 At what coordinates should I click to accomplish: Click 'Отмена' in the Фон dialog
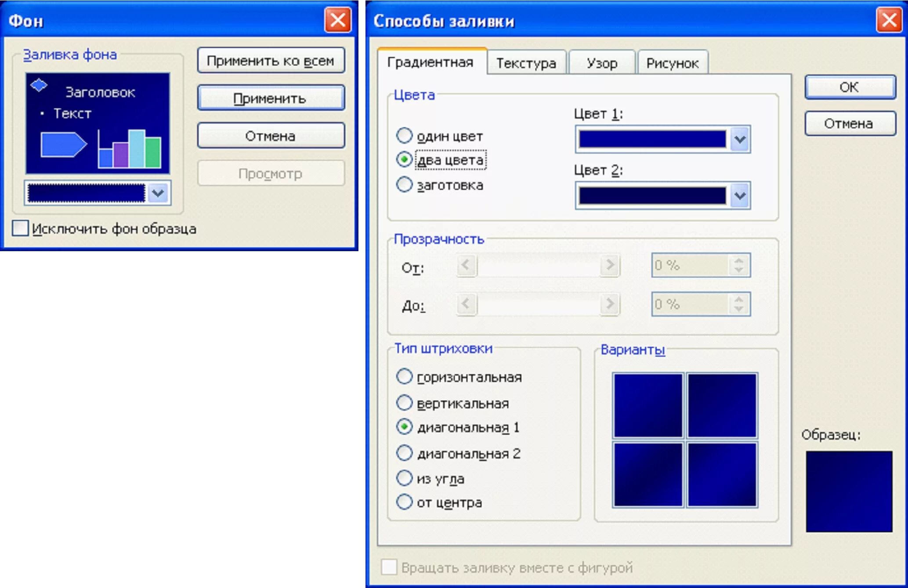click(x=271, y=136)
